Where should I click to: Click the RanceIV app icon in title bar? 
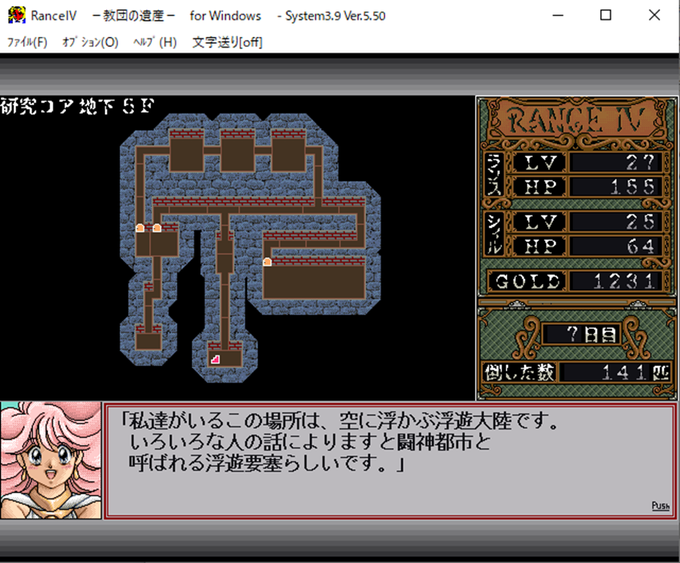point(16,15)
